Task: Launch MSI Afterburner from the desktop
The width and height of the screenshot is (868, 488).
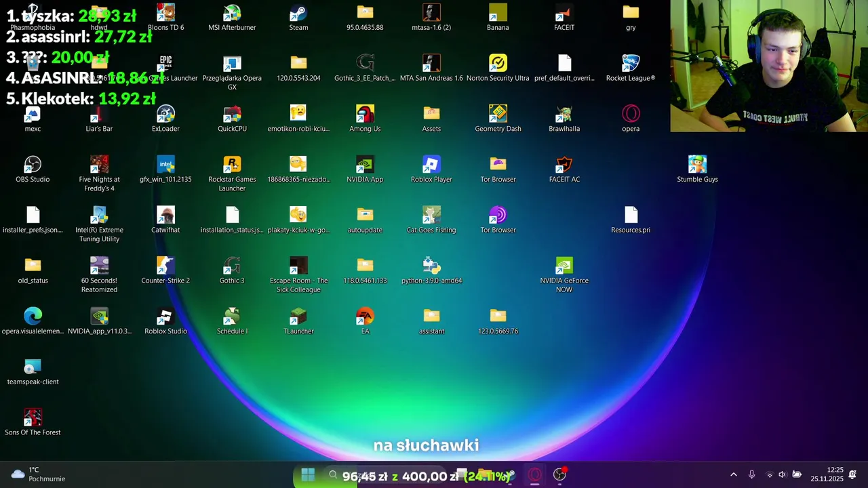Action: (x=232, y=18)
